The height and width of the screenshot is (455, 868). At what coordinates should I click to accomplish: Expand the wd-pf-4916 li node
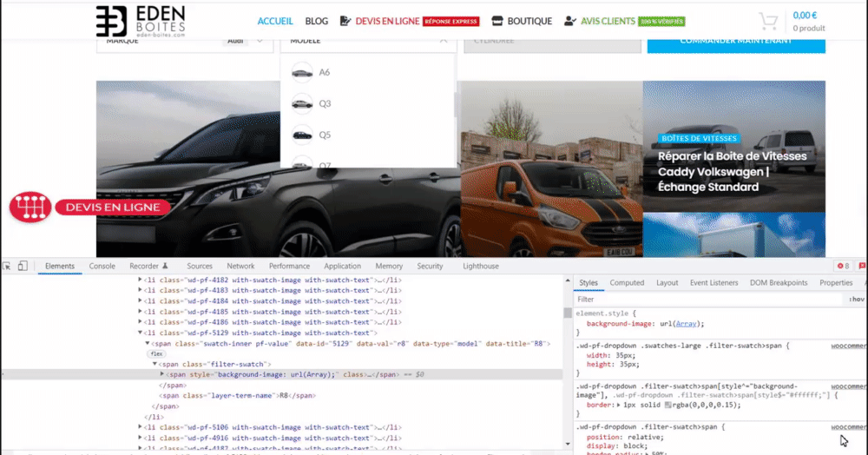[140, 438]
